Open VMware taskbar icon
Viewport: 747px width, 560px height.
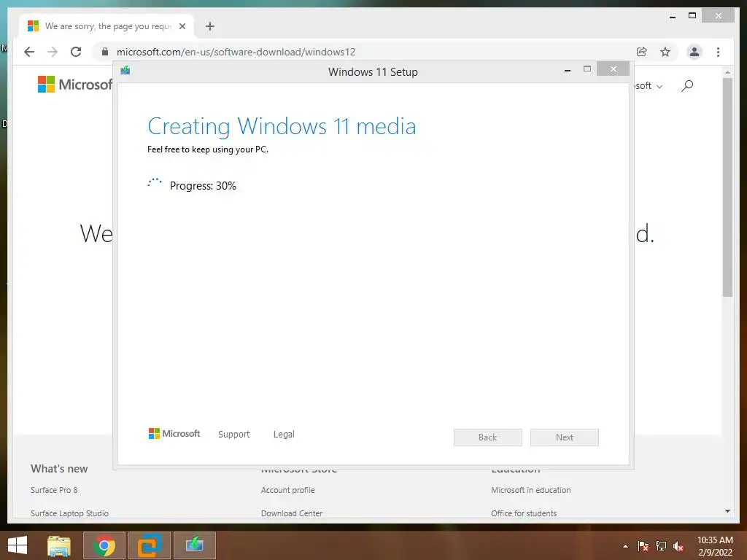tap(150, 545)
